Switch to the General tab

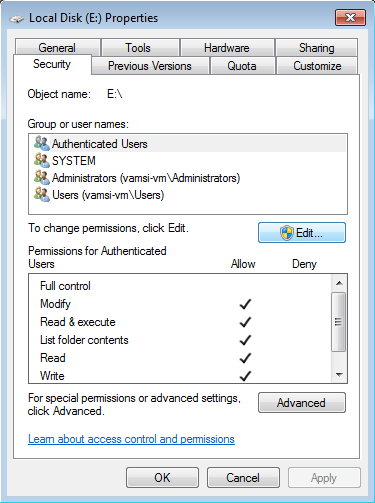point(57,47)
